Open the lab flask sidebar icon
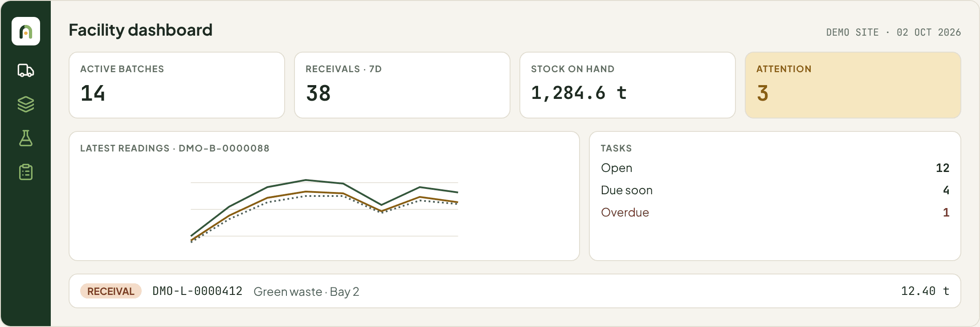Viewport: 980px width, 327px height. 26,138
